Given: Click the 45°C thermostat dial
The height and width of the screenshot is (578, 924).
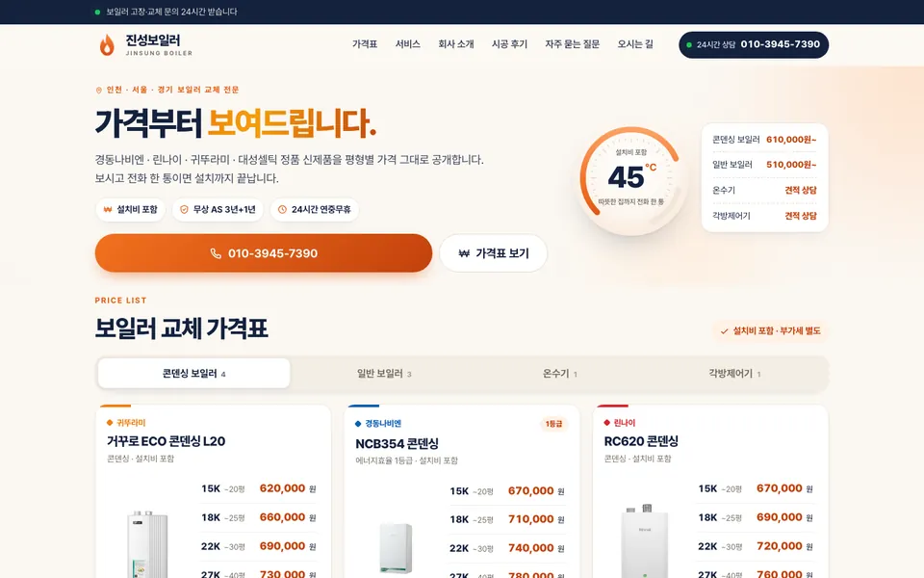Looking at the screenshot, I should pyautogui.click(x=631, y=179).
